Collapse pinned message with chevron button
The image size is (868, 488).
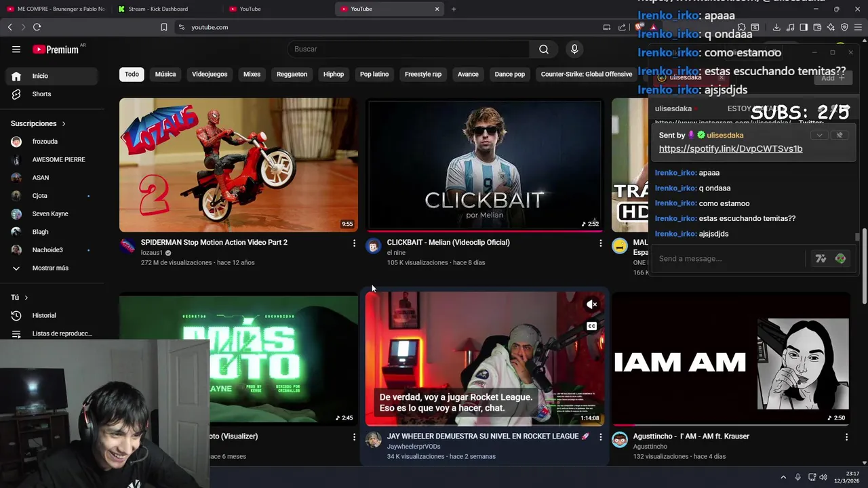pyautogui.click(x=819, y=135)
